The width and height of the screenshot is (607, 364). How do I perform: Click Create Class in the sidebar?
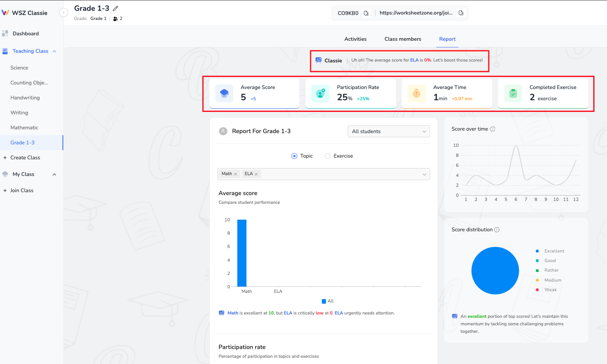[x=25, y=157]
